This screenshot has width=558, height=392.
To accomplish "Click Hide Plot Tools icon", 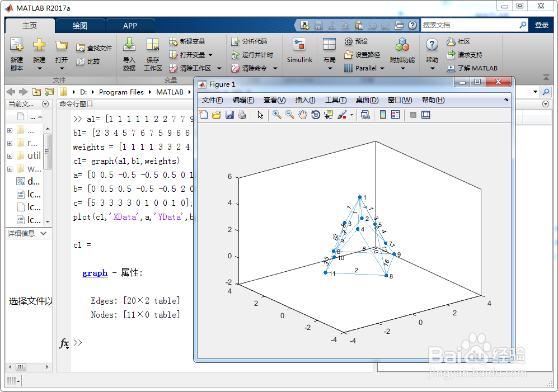I will [x=413, y=115].
